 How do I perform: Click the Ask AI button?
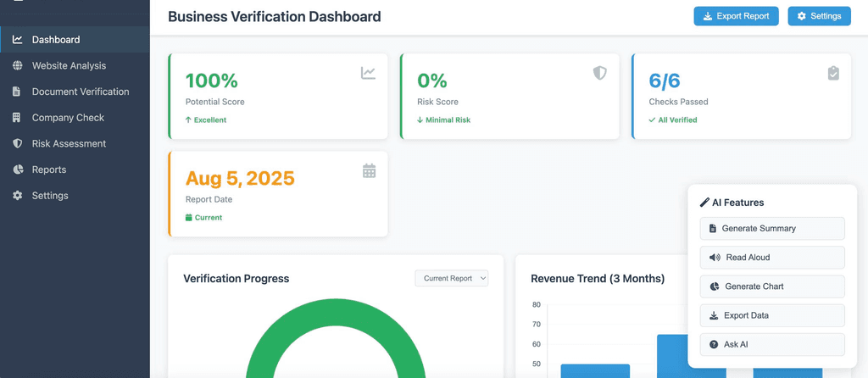pos(772,345)
